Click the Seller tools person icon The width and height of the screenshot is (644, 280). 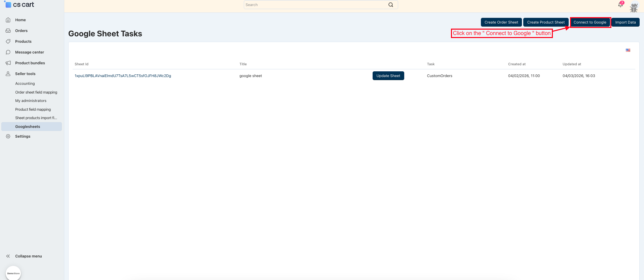[8, 74]
